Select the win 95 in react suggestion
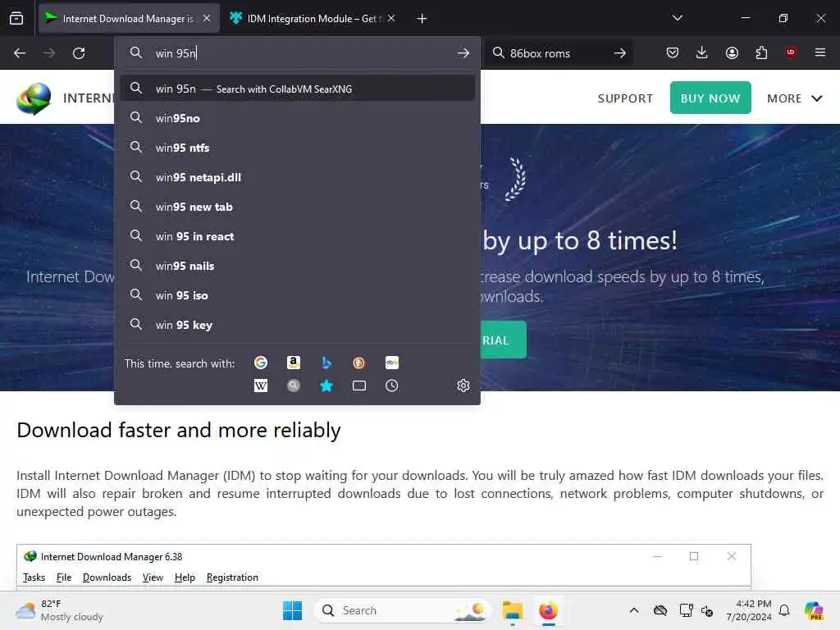Viewport: 840px width, 630px height. click(297, 236)
